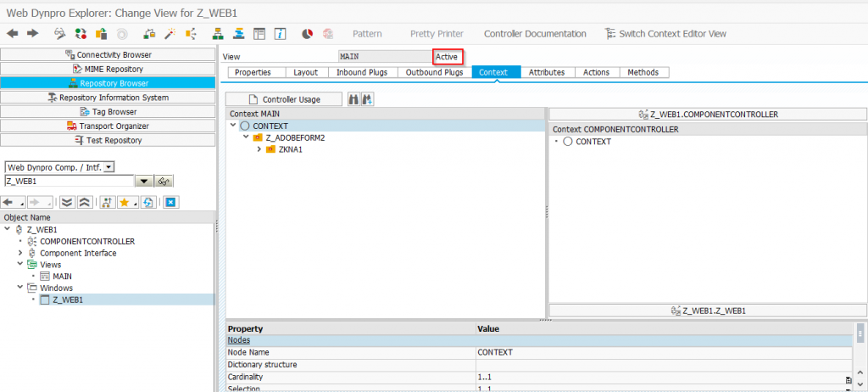Check the object with the green-yellow boxes icon
The image size is (868, 392).
[x=149, y=34]
